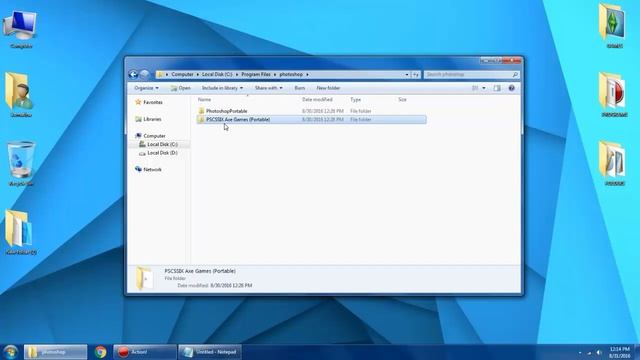The width and height of the screenshot is (640, 360).
Task: Click the Burn toolbar button
Action: point(300,88)
